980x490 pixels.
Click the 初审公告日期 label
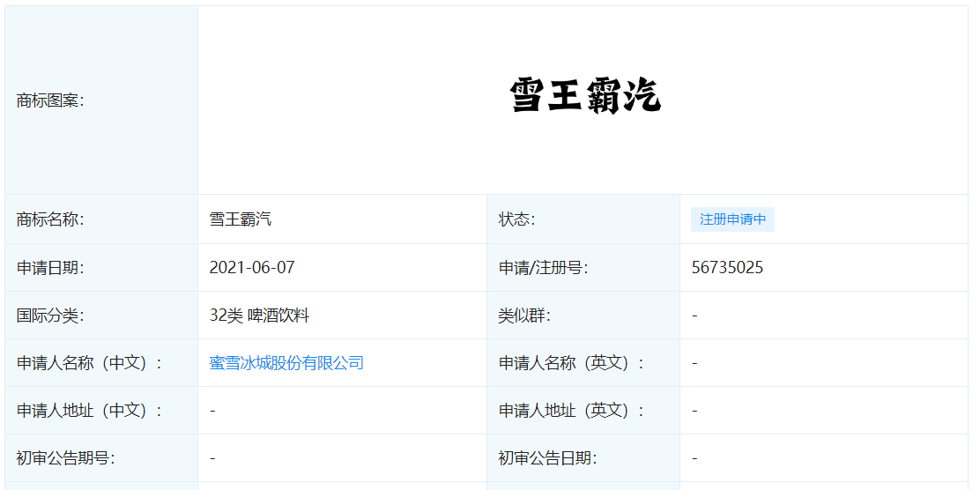tap(547, 458)
